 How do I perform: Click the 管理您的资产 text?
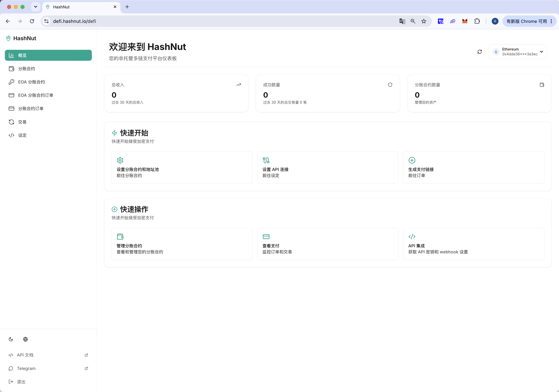click(426, 102)
